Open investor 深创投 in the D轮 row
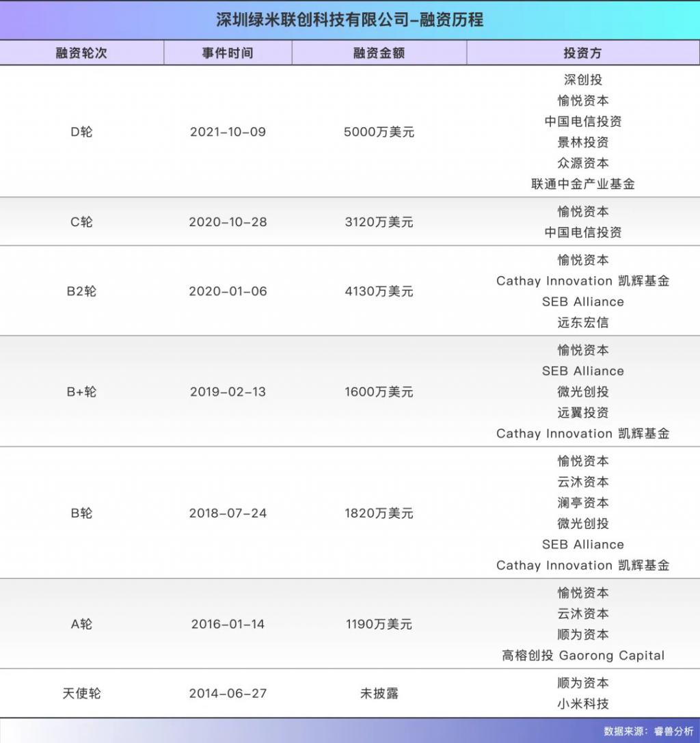 point(582,79)
